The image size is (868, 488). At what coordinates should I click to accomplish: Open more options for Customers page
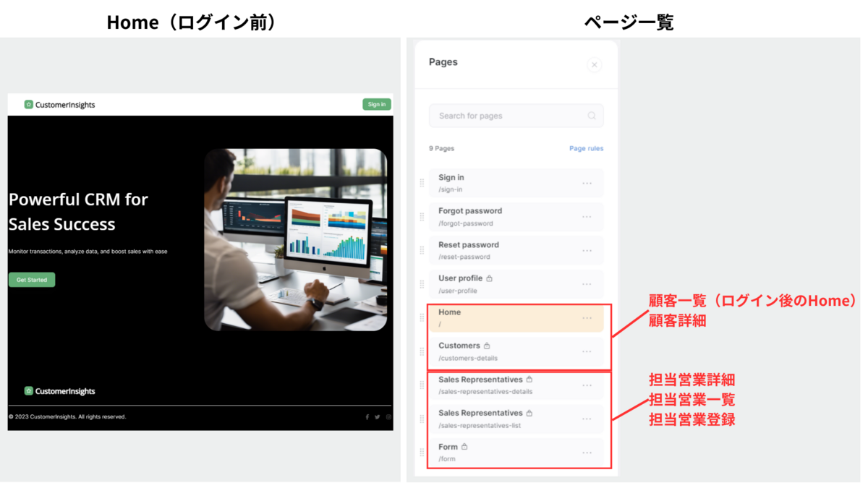point(587,351)
